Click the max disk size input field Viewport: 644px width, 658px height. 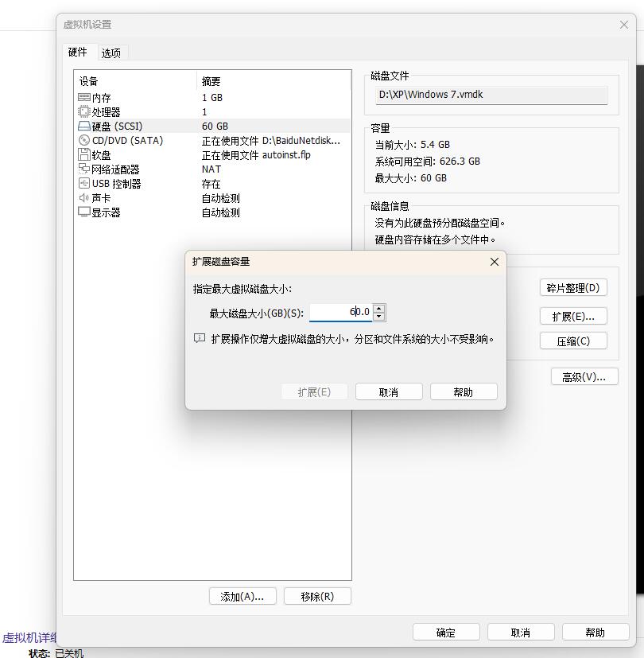pos(341,312)
